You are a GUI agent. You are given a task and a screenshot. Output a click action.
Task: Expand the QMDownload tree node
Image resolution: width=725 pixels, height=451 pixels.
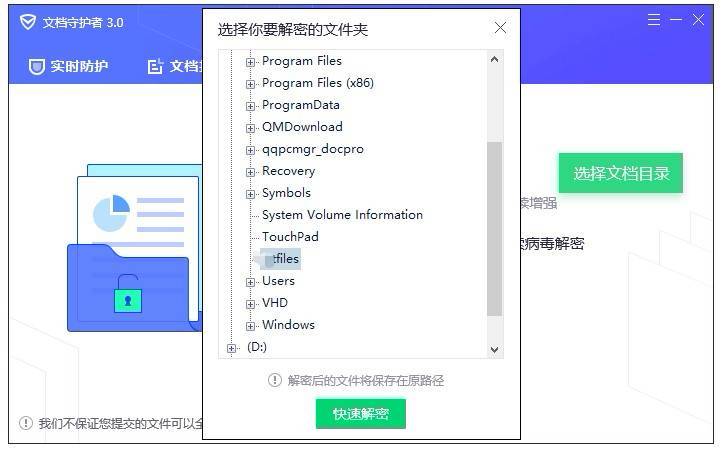250,128
